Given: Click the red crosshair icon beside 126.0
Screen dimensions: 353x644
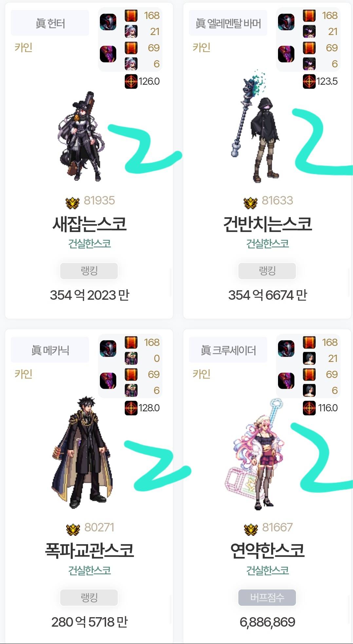Looking at the screenshot, I should point(131,81).
